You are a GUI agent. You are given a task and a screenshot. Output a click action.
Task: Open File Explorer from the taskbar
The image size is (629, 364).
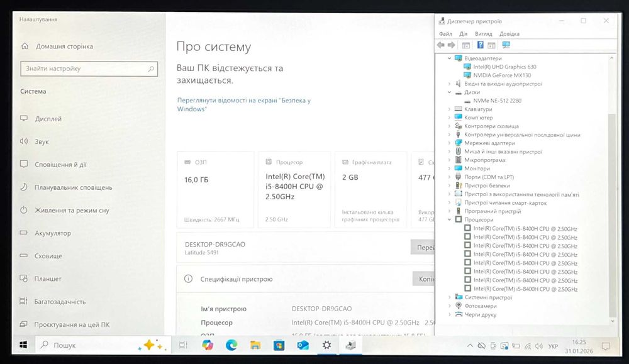255,345
